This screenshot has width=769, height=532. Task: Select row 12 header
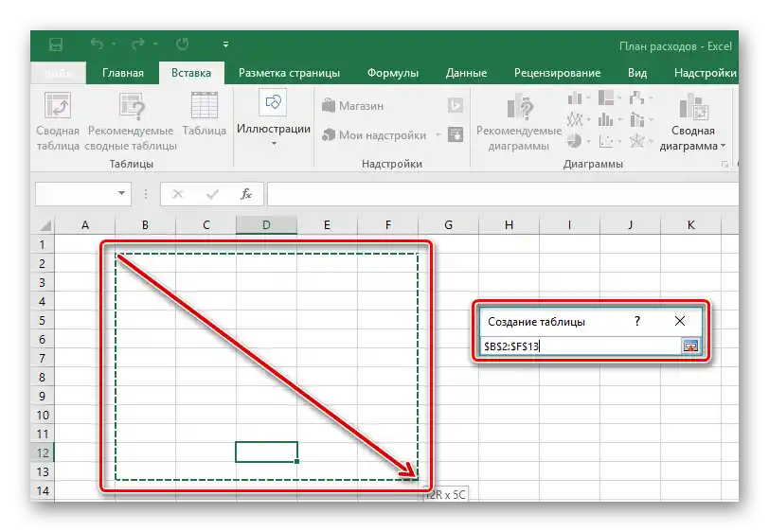(x=43, y=452)
